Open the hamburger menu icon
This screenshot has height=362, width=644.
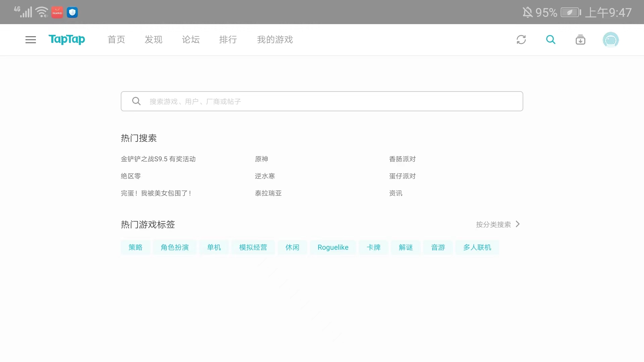click(31, 40)
